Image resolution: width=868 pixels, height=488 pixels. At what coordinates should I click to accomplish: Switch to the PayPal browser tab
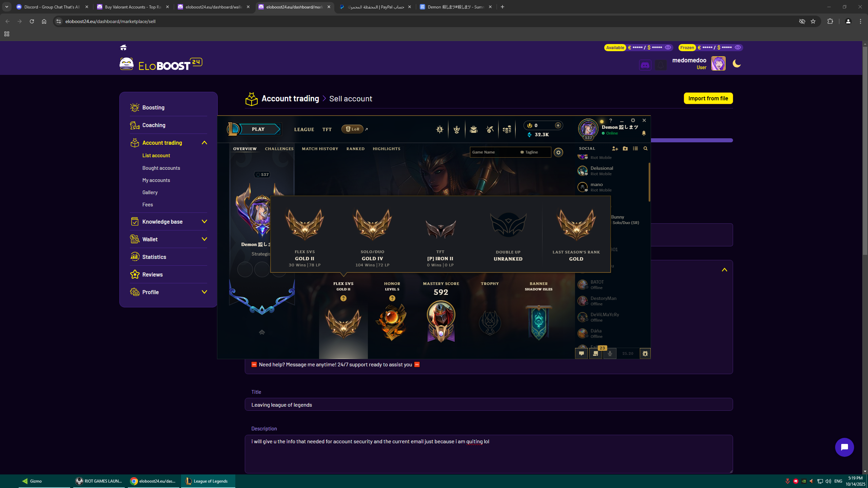(375, 7)
